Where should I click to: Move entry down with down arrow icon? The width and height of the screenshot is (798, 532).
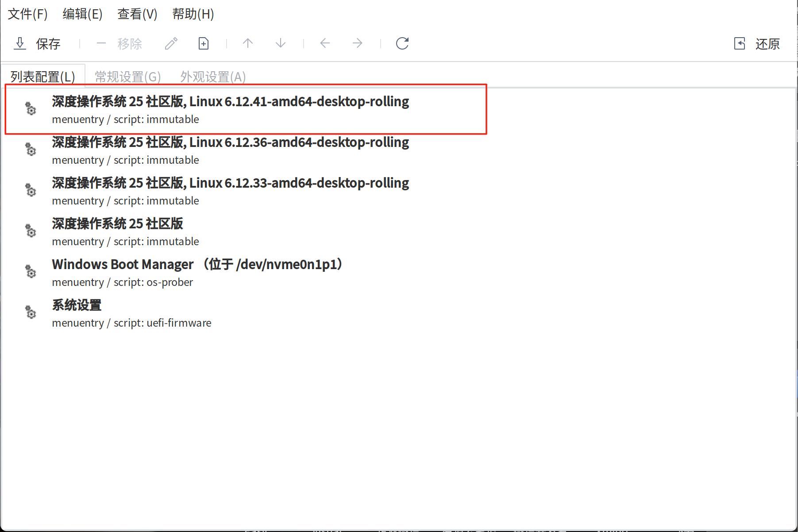[281, 43]
